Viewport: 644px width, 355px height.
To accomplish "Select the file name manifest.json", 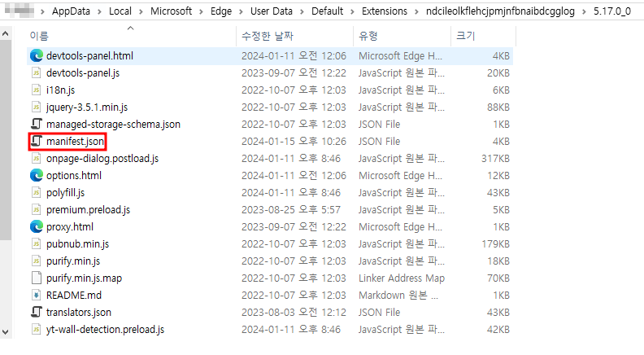I will (x=75, y=142).
